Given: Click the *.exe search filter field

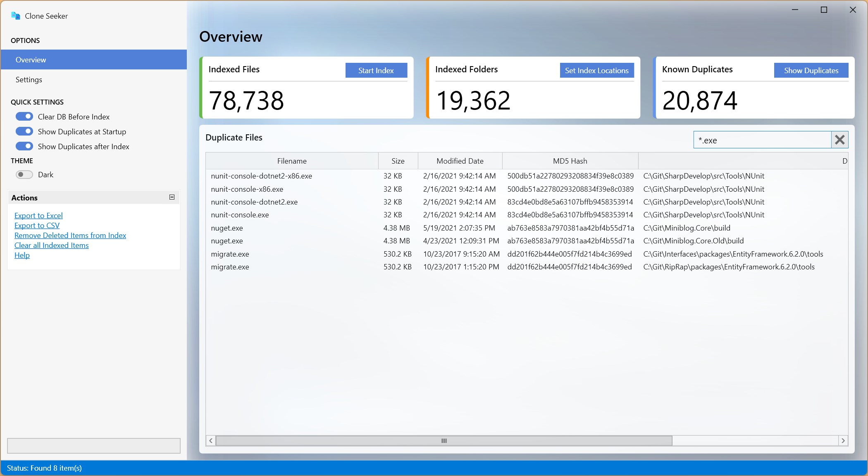Looking at the screenshot, I should click(761, 140).
